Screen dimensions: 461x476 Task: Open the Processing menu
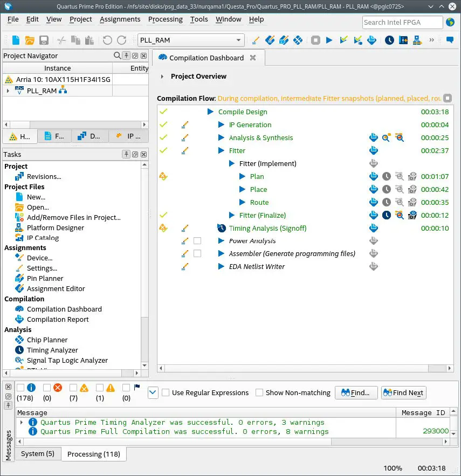tap(165, 19)
